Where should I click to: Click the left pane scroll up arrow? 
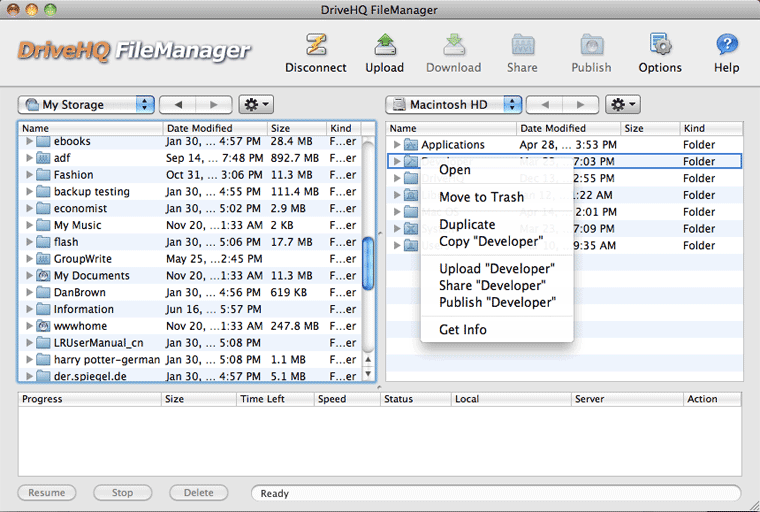368,360
